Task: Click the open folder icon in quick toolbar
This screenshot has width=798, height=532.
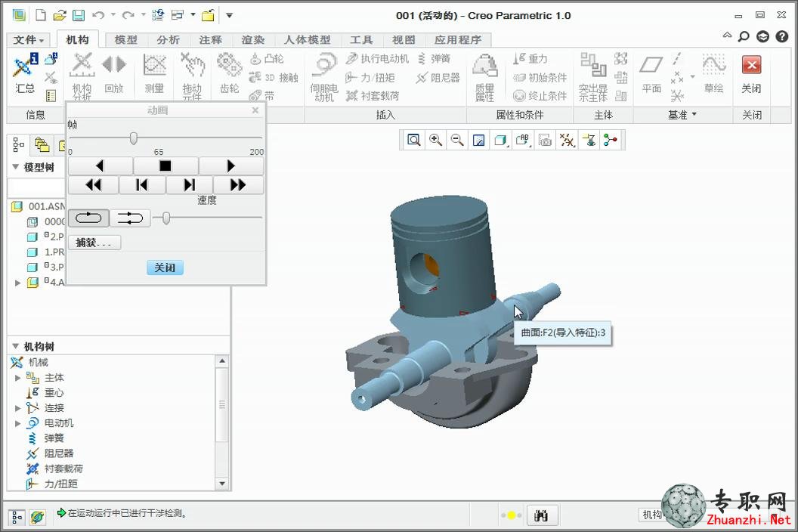Action: (60, 15)
